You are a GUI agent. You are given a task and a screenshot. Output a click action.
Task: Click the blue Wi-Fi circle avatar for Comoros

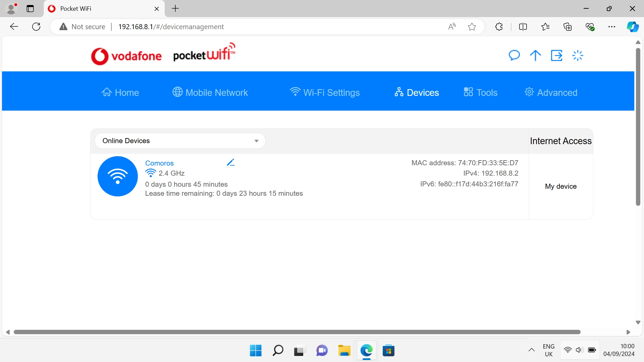[x=117, y=176]
